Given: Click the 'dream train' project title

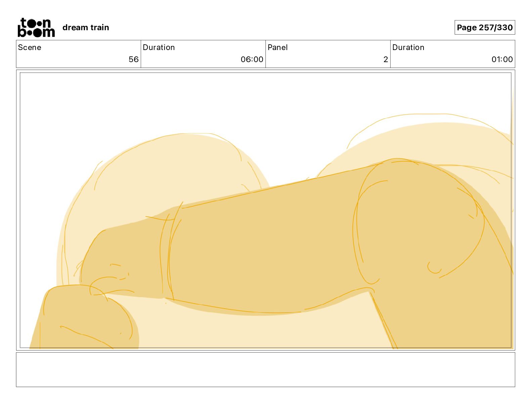Looking at the screenshot, I should pos(86,28).
